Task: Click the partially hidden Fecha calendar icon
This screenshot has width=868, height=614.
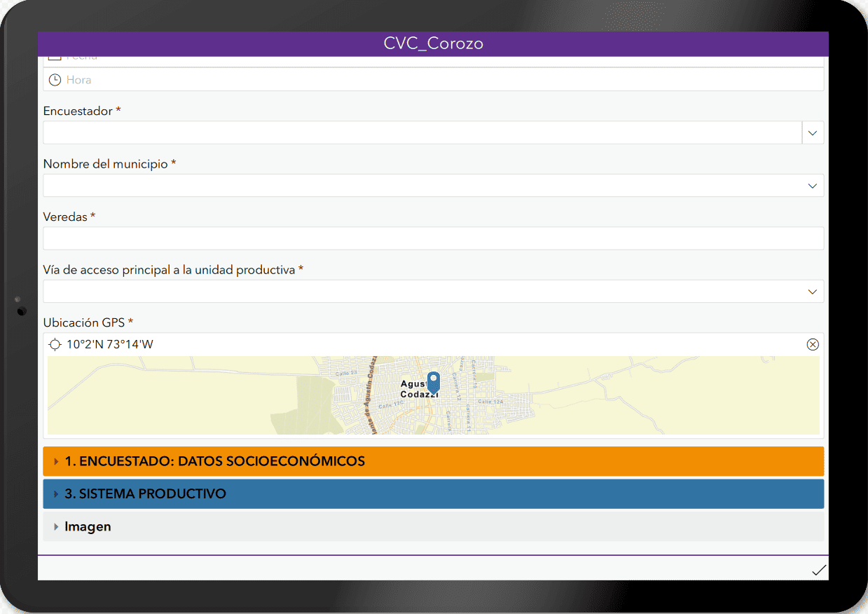Action: pyautogui.click(x=55, y=59)
